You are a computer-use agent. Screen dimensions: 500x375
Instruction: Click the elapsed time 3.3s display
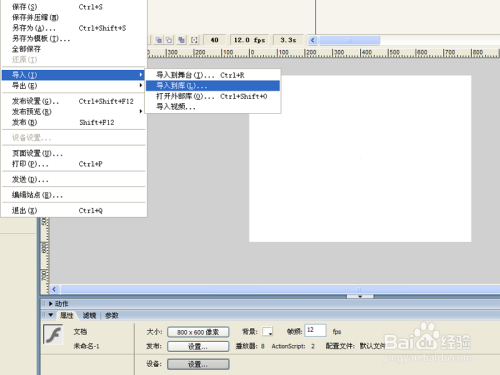(288, 40)
